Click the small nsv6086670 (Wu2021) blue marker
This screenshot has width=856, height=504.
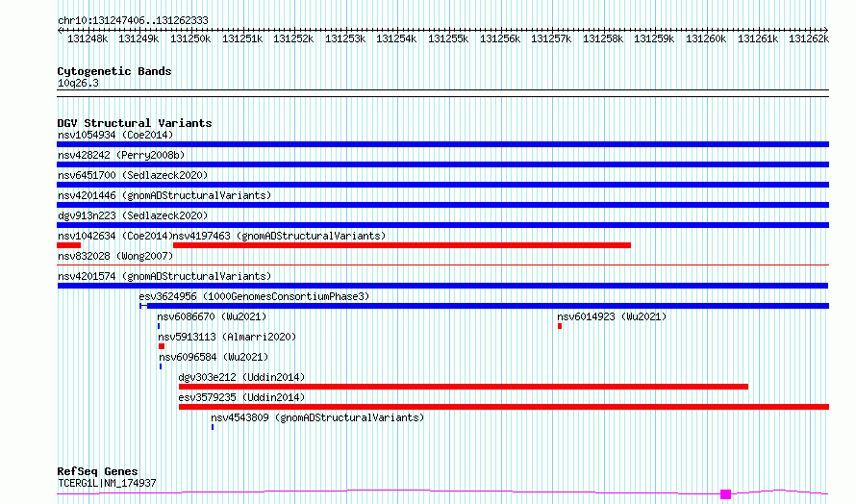tap(159, 326)
